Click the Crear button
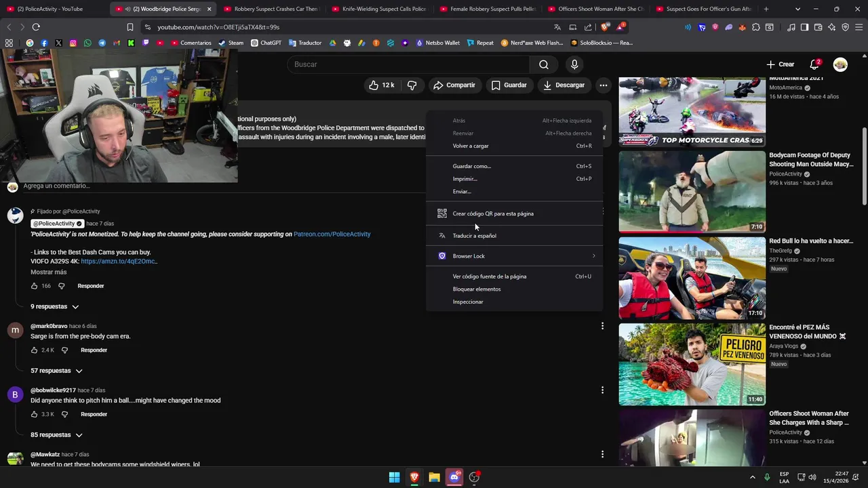This screenshot has width=868, height=488. tap(780, 64)
